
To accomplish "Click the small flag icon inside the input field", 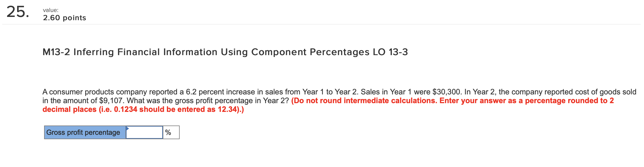I will pyautogui.click(x=127, y=128).
